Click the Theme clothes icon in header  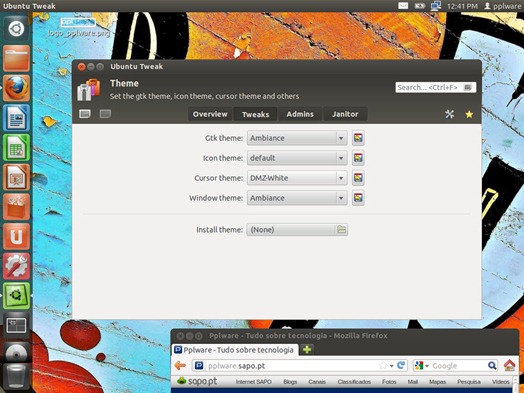[89, 90]
